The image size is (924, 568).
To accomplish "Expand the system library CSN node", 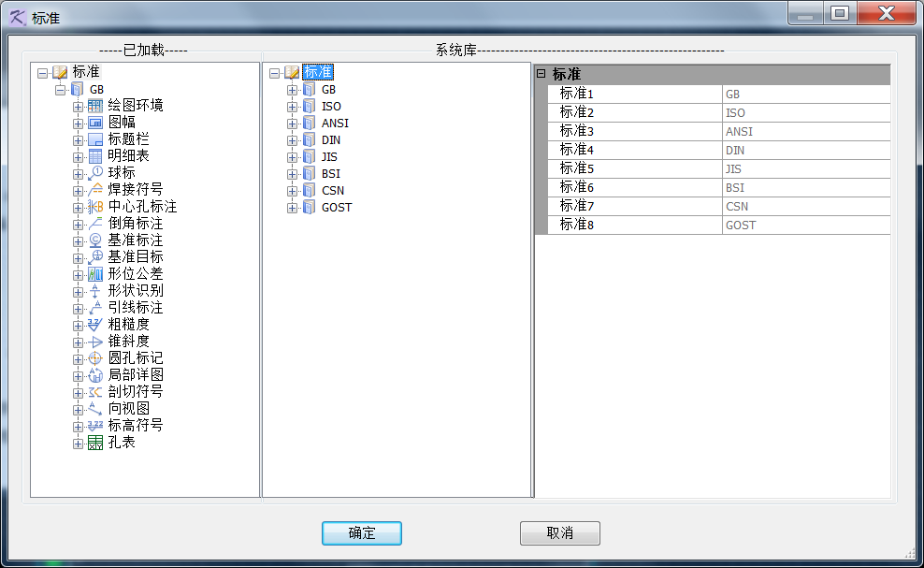I will click(292, 191).
